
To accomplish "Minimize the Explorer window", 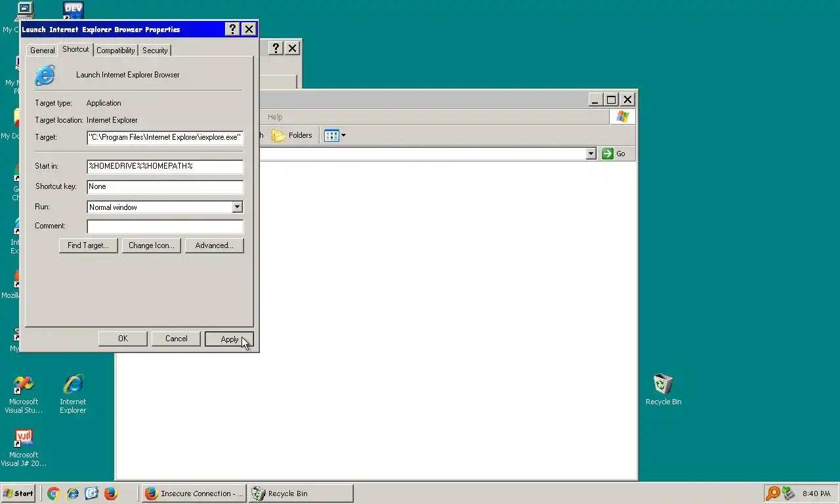I will click(595, 99).
